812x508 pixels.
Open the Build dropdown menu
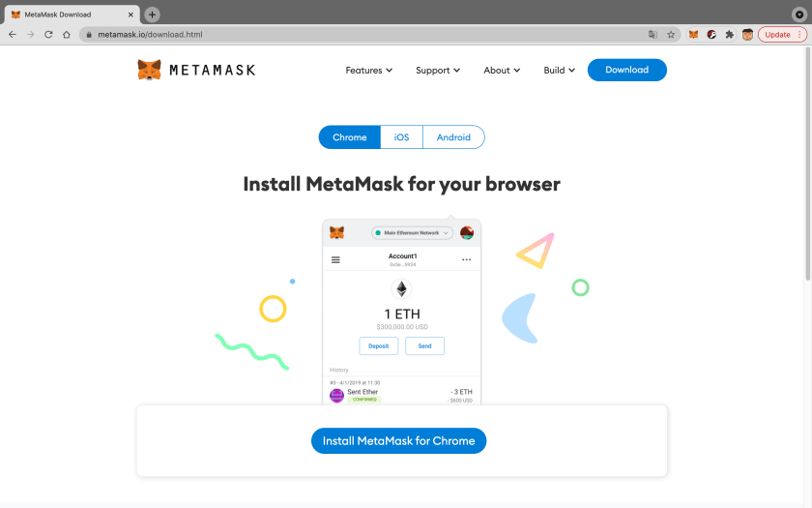point(559,71)
